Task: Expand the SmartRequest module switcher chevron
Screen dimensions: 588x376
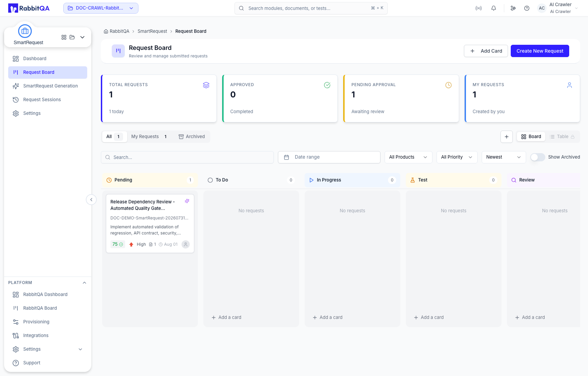Action: (82, 37)
